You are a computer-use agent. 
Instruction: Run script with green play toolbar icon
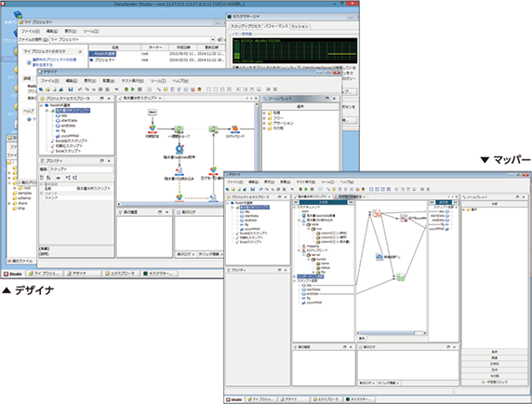point(133,89)
